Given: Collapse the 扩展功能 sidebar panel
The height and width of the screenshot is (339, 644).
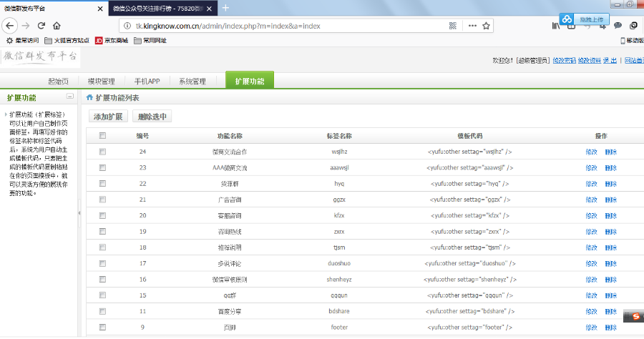Looking at the screenshot, I should click(x=70, y=97).
